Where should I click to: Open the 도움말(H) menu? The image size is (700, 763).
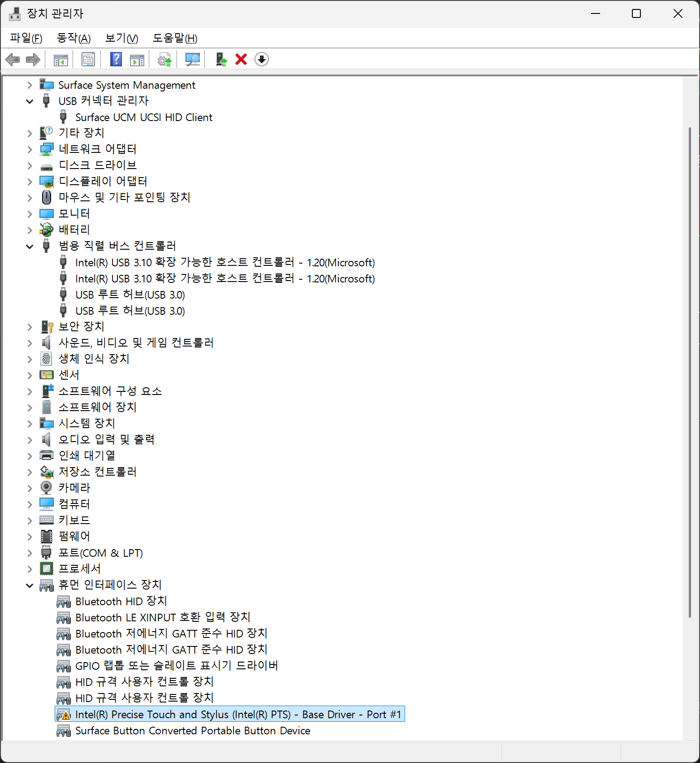(175, 38)
